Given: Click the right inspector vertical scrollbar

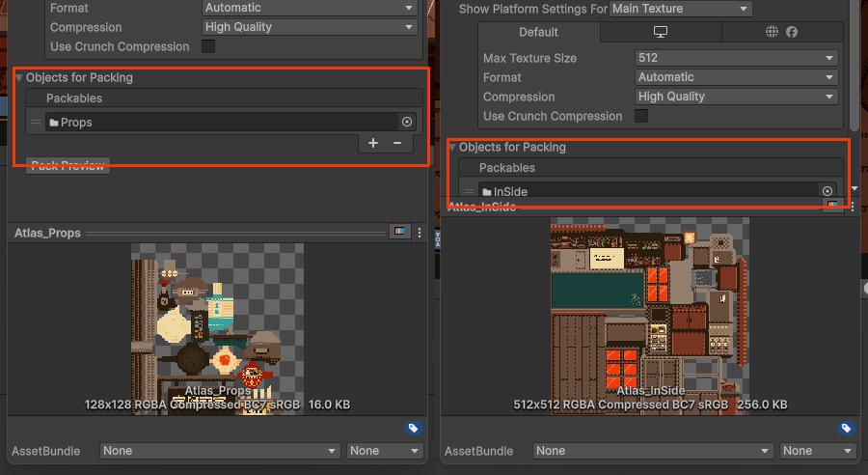Looking at the screenshot, I should [x=854, y=58].
